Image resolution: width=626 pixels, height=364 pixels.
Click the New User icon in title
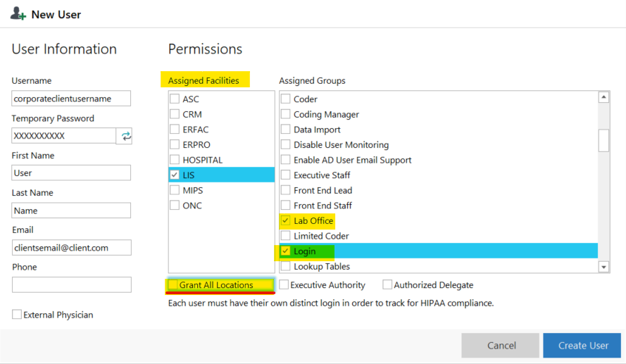18,14
